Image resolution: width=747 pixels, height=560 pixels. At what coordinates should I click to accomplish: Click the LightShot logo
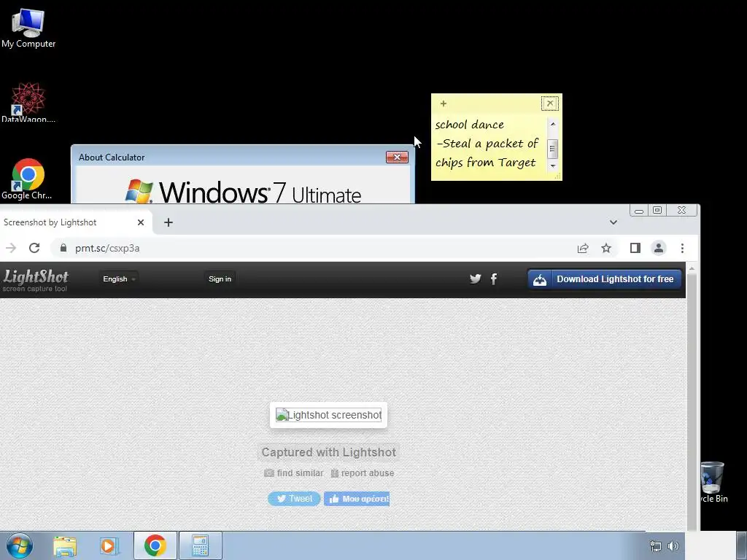(x=35, y=280)
